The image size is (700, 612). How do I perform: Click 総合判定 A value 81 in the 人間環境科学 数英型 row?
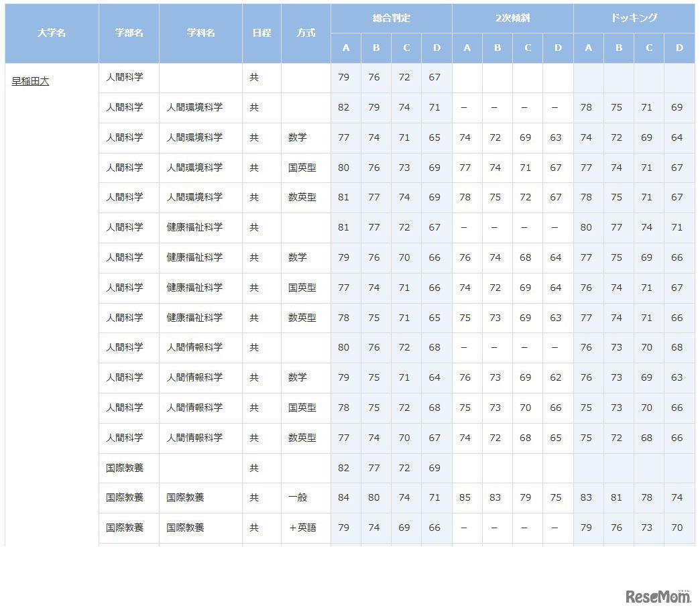point(344,197)
